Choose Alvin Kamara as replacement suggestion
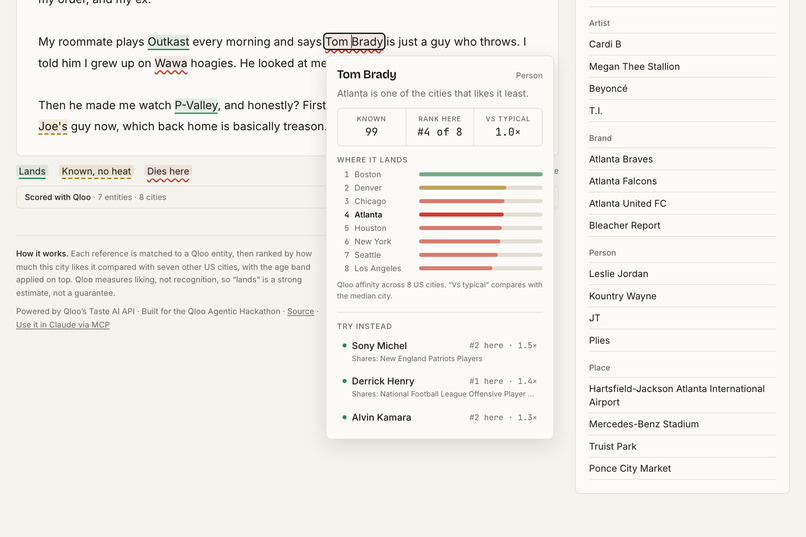Screen dimensions: 806x537 pos(439,418)
